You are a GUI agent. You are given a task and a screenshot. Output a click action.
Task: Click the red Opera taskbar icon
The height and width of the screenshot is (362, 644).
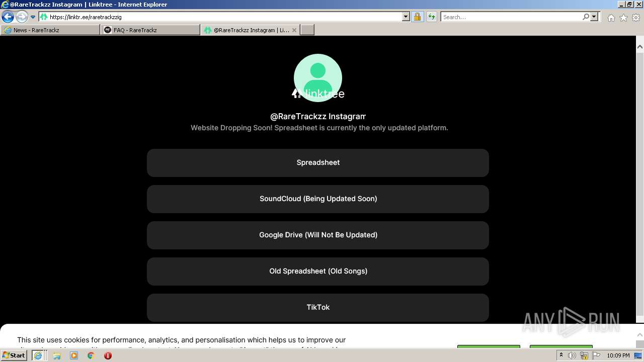pyautogui.click(x=108, y=355)
